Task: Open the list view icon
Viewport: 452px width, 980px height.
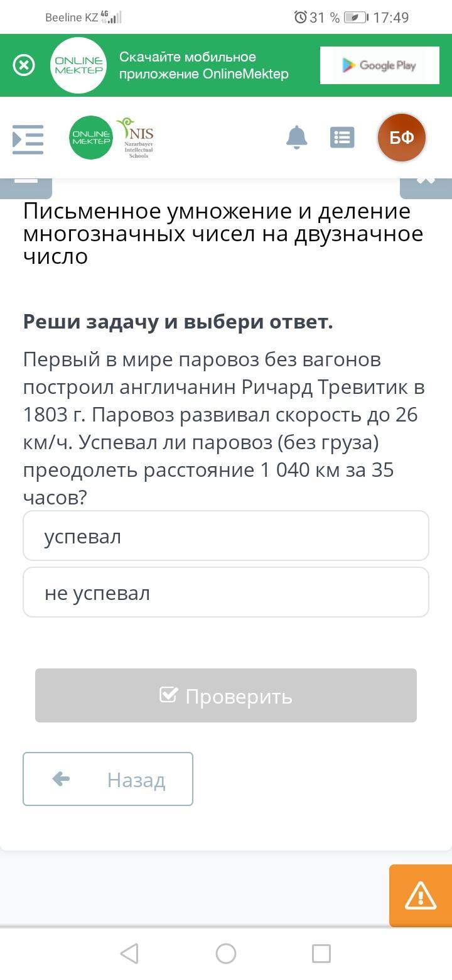Action: coord(342,138)
